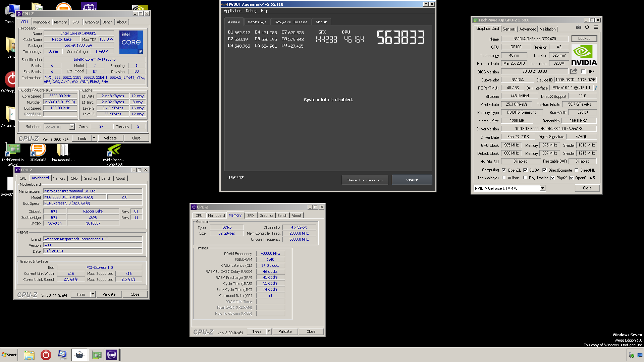This screenshot has height=362, width=644.
Task: Click Close button in GPU-Z
Action: click(587, 188)
